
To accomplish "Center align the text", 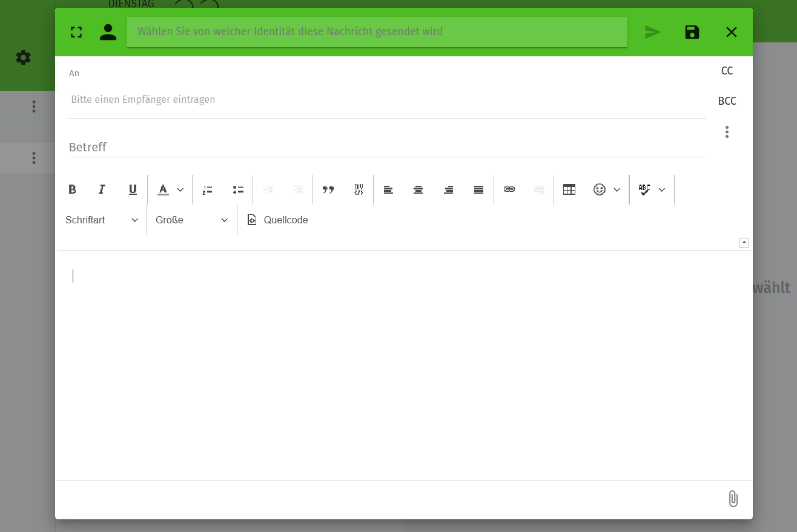I will coord(418,189).
